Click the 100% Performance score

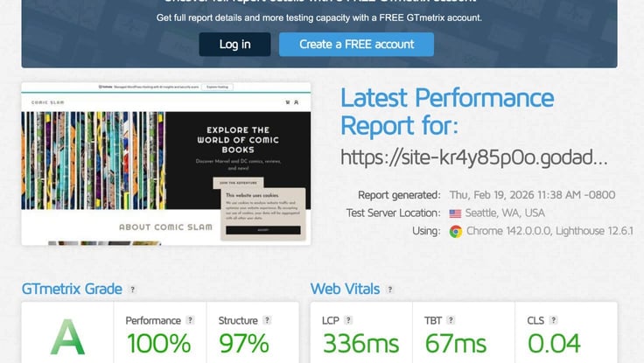tap(158, 343)
